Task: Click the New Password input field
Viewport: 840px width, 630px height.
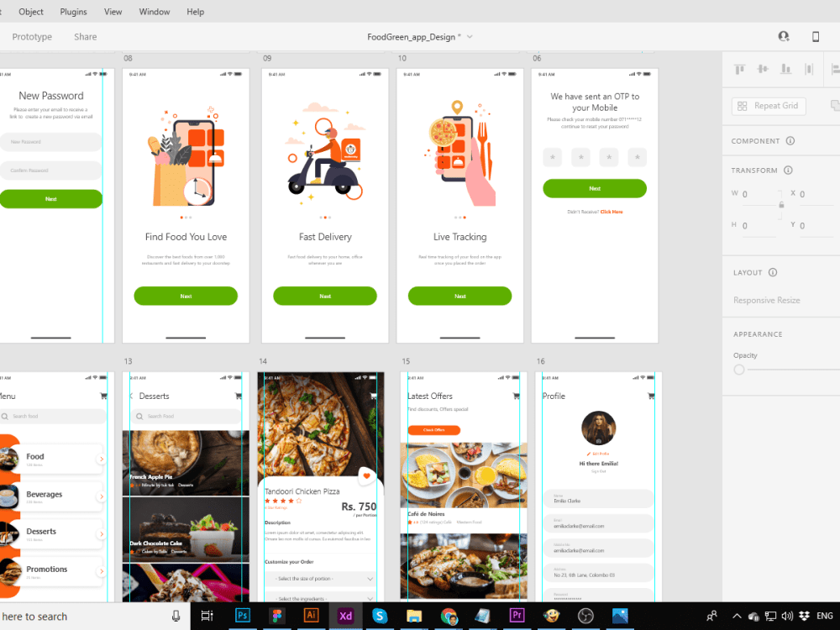Action: click(x=51, y=142)
